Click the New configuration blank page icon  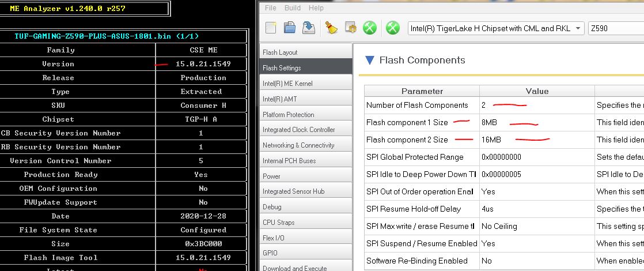click(x=271, y=28)
